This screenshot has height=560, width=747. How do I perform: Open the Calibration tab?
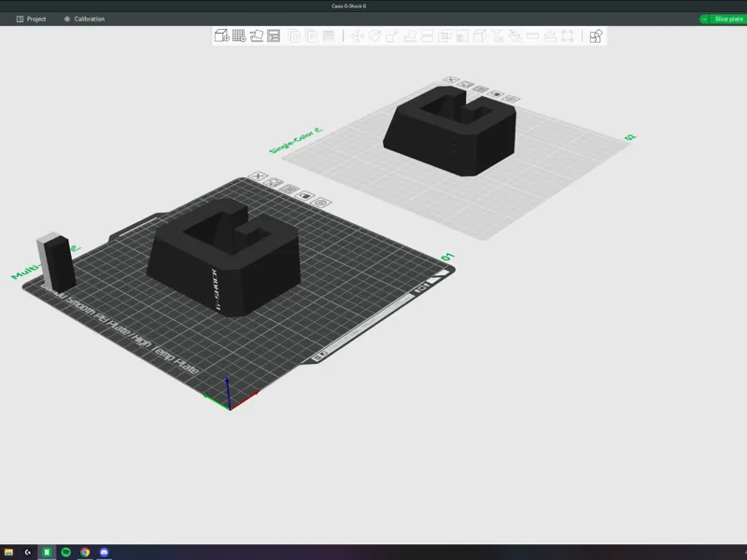point(84,19)
